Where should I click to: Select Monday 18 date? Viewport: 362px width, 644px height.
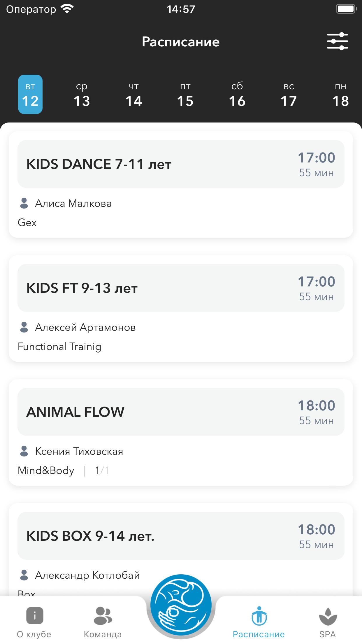coord(340,94)
